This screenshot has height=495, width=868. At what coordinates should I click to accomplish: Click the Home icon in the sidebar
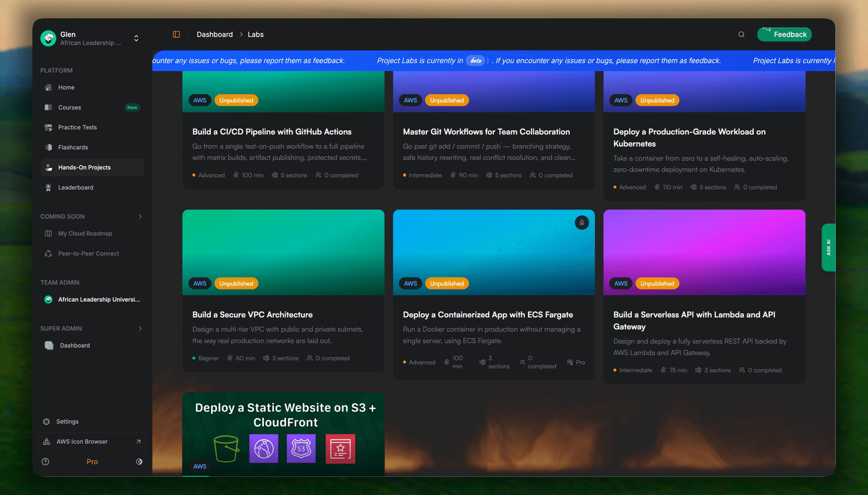tap(48, 87)
